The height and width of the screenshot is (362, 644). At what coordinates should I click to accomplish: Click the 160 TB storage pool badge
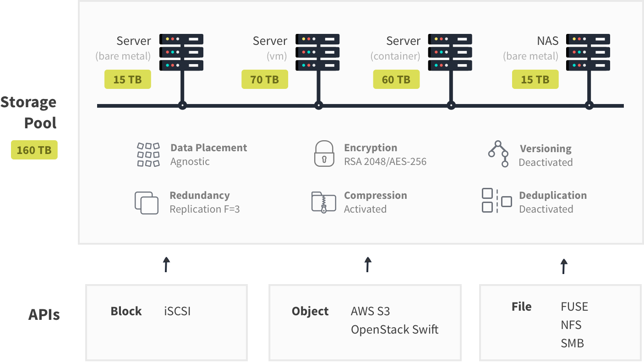(34, 150)
